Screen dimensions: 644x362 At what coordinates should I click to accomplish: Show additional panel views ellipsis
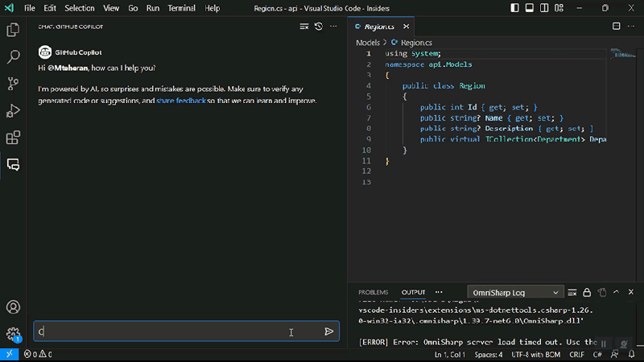(x=439, y=292)
